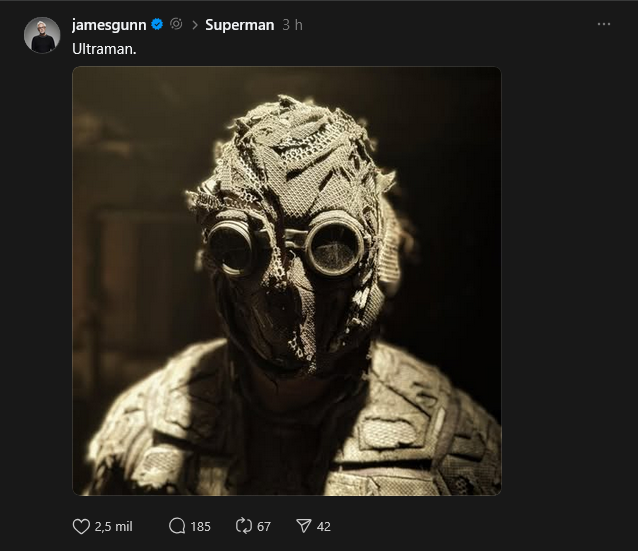Open the three-dot more options menu
Image resolution: width=638 pixels, height=551 pixels.
(x=604, y=24)
